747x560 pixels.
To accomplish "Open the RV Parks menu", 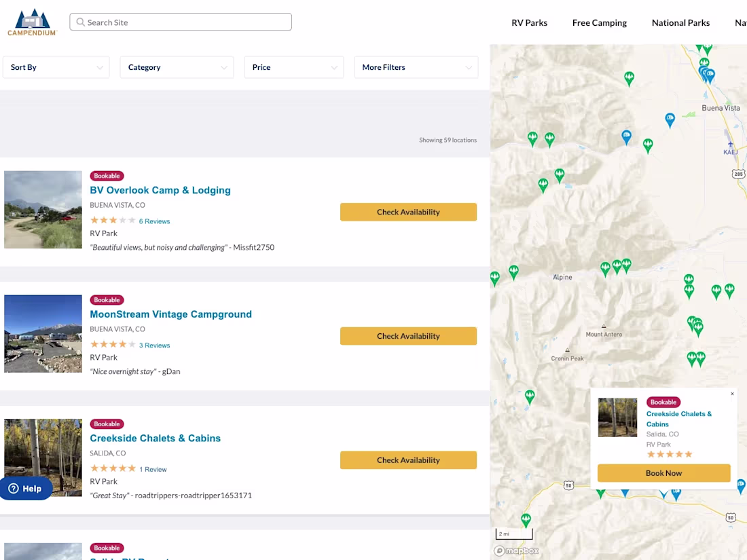I will [x=529, y=22].
